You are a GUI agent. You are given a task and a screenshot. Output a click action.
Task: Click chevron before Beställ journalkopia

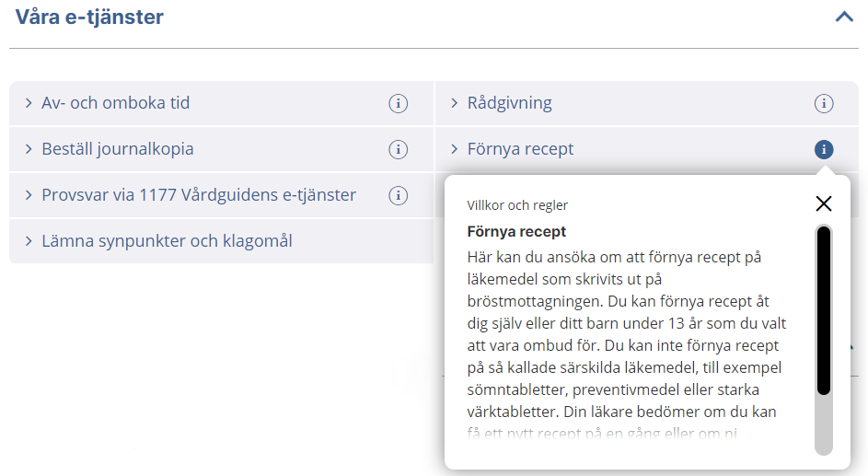pyautogui.click(x=29, y=149)
